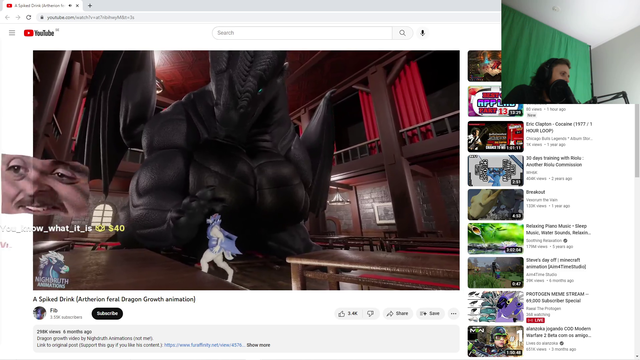This screenshot has height=360, width=640.
Task: Open Relaxing Piano Music title link
Action: (558, 229)
